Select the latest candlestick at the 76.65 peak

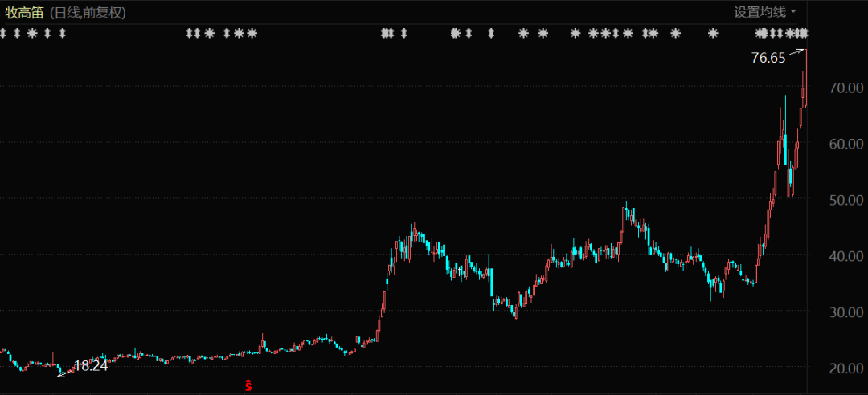(x=805, y=80)
